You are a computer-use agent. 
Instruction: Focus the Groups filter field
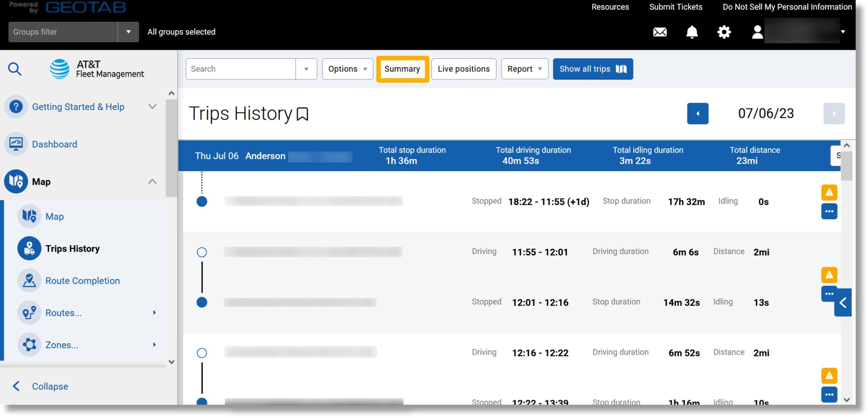(63, 32)
